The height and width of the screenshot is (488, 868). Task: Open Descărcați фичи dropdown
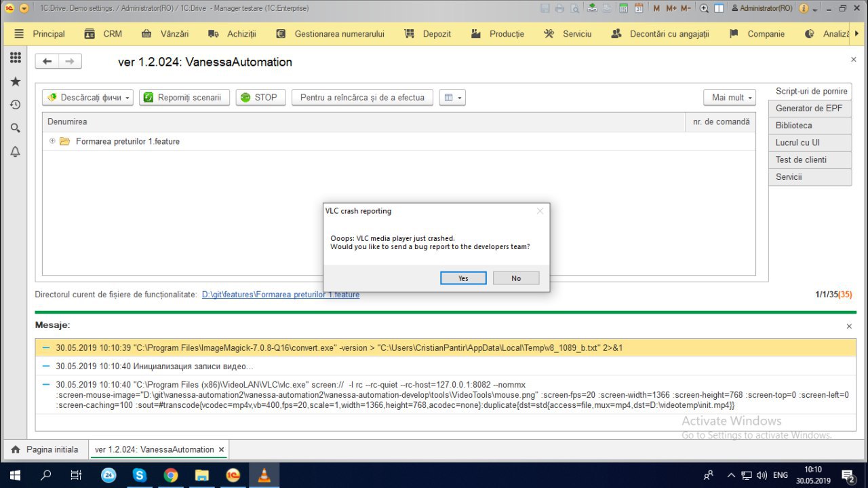[87, 98]
